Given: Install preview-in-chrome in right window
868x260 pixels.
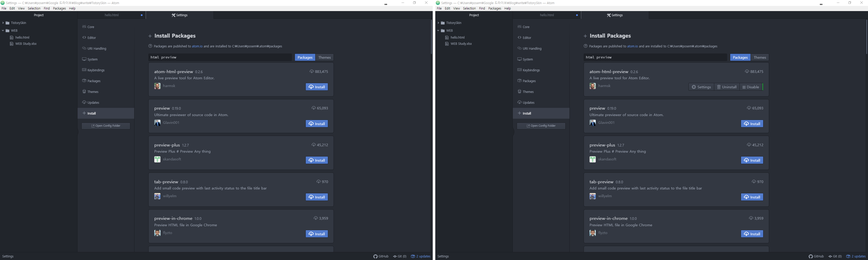Looking at the screenshot, I should [752, 234].
